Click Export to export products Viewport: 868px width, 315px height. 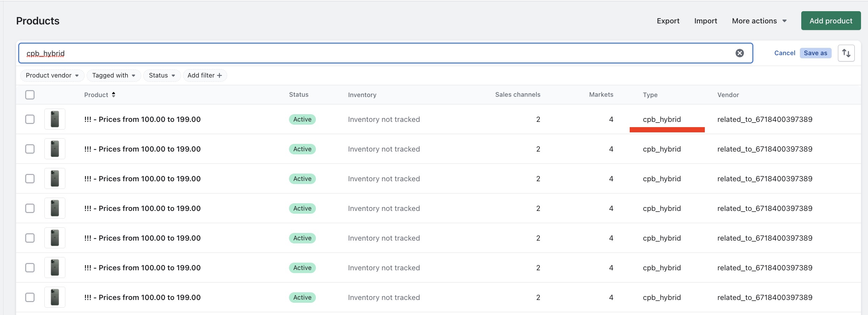pos(668,21)
